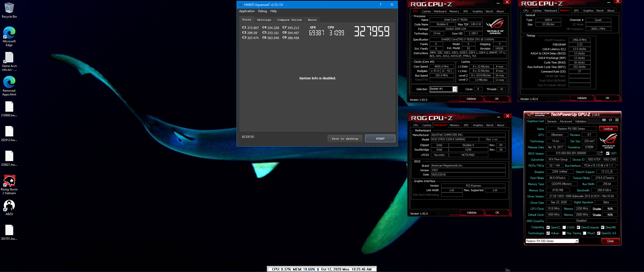
Task: Click the Core Speed value 4699.6 MHz
Action: 441,67
